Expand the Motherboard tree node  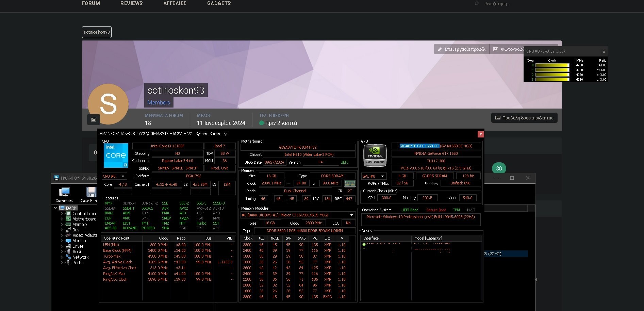62,219
